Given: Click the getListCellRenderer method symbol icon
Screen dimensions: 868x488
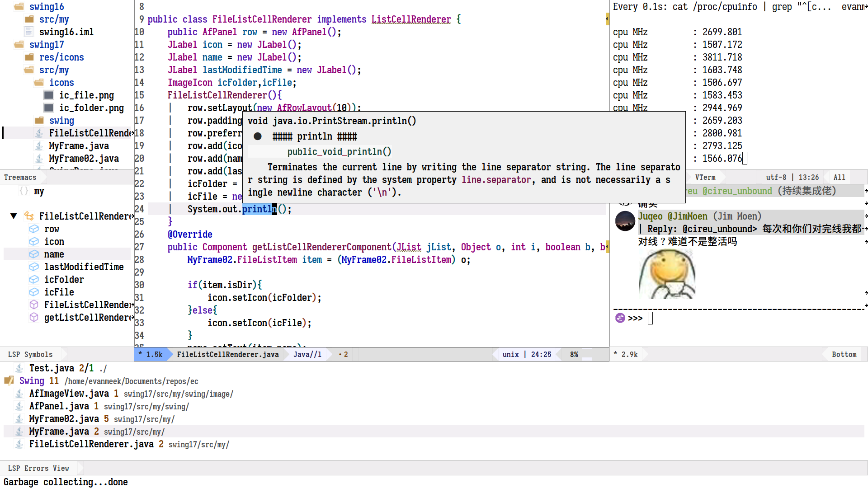Looking at the screenshot, I should tap(34, 317).
